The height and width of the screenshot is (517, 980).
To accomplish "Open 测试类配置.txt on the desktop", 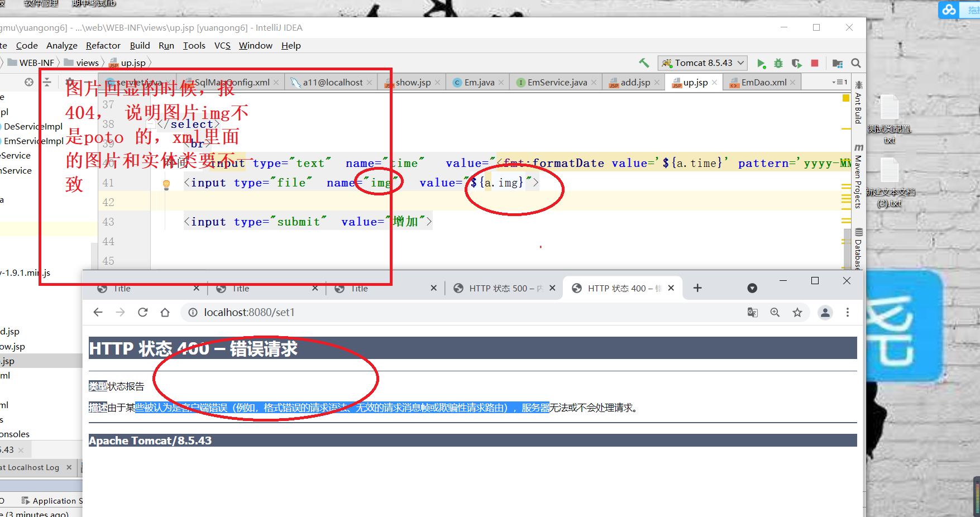I will tap(890, 119).
